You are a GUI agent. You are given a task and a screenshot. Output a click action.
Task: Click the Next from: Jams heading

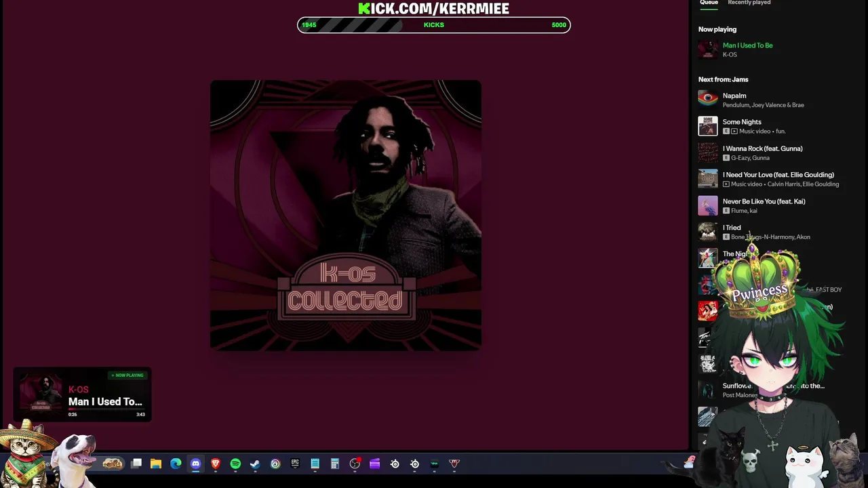(x=723, y=79)
